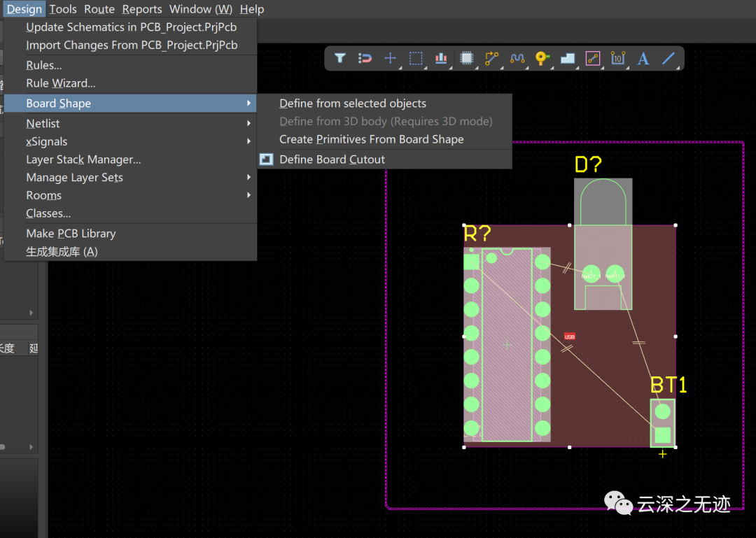Image resolution: width=756 pixels, height=538 pixels.
Task: Select 生成集成库 (A) menu item
Action: coord(130,251)
